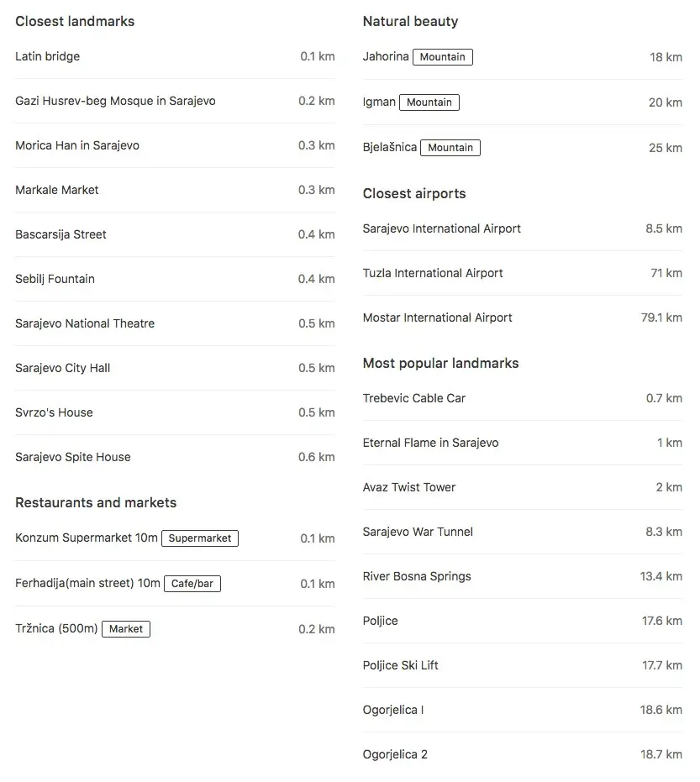The width and height of the screenshot is (700, 782).
Task: Select Eternal Flame in Sarajevo
Action: click(523, 443)
